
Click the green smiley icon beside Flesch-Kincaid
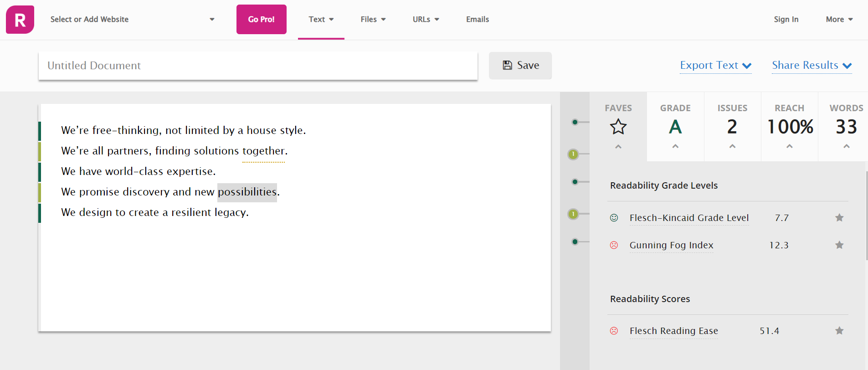coord(614,218)
